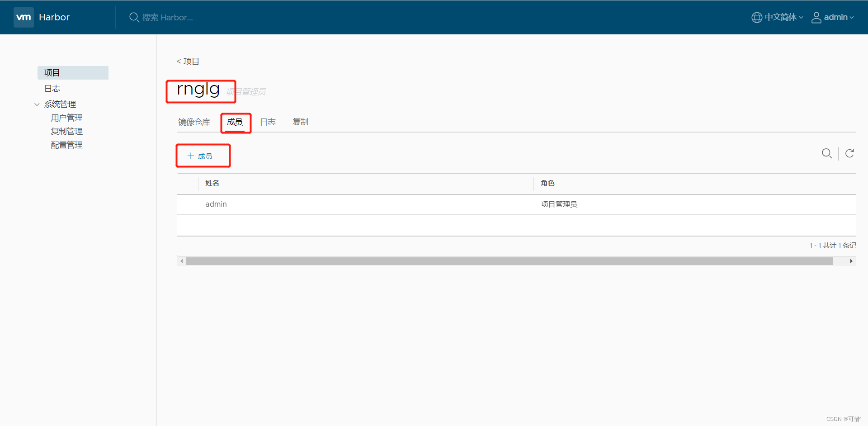This screenshot has width=868, height=426.
Task: Click the globe language icon
Action: coord(756,17)
